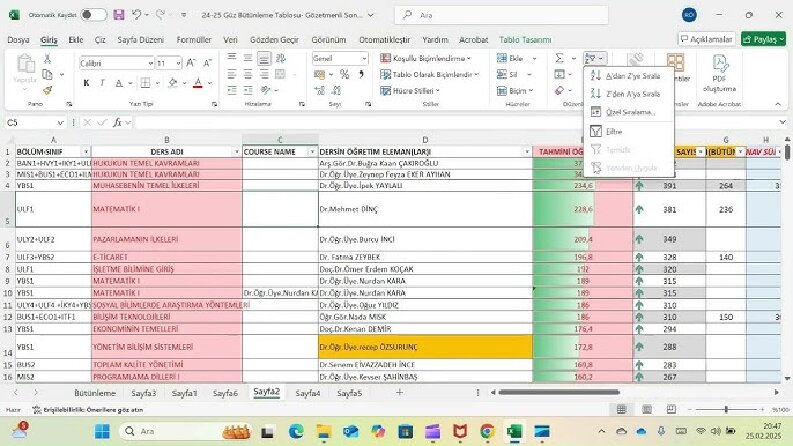Click the Borders icon
Screen dimensions: 793x446
coord(145,83)
